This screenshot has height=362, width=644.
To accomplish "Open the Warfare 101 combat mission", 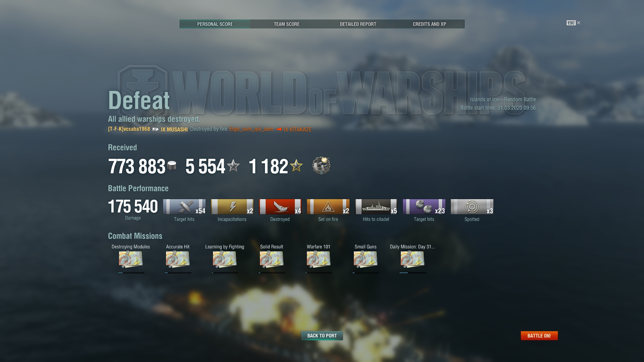I will tap(319, 259).
